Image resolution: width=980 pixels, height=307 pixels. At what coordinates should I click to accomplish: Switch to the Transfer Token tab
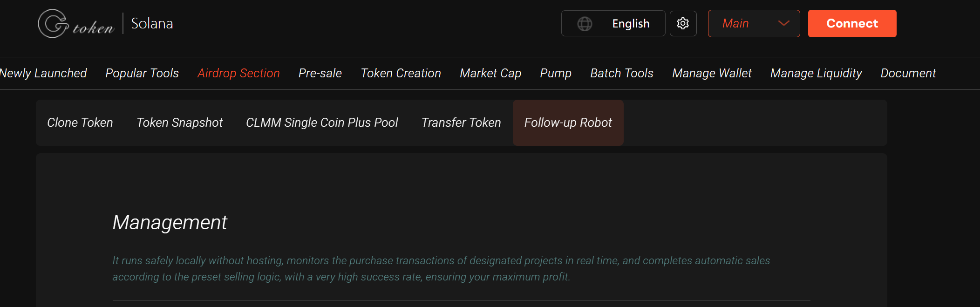point(461,123)
